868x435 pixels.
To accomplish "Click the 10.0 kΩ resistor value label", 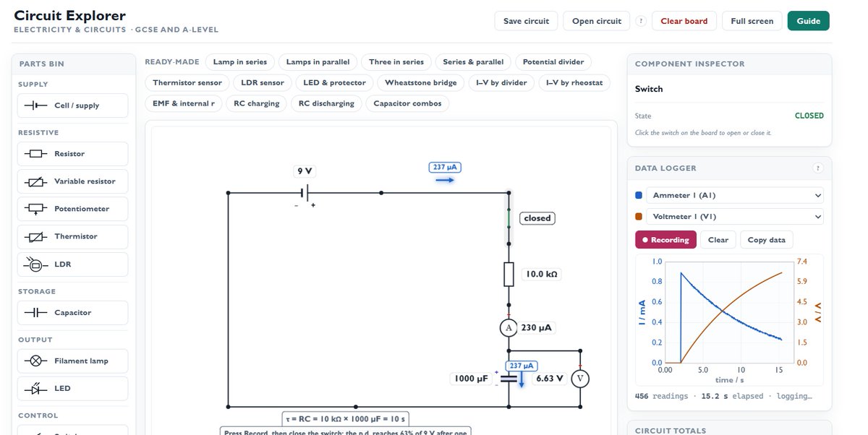I will click(x=541, y=275).
